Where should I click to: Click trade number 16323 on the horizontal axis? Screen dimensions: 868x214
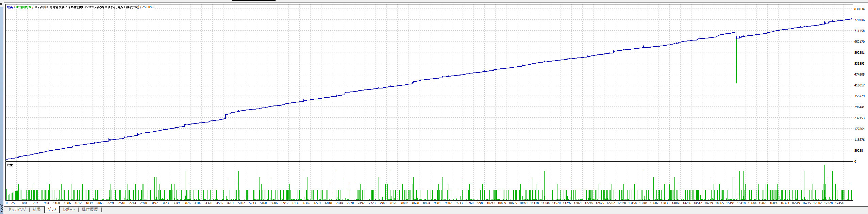click(x=785, y=203)
